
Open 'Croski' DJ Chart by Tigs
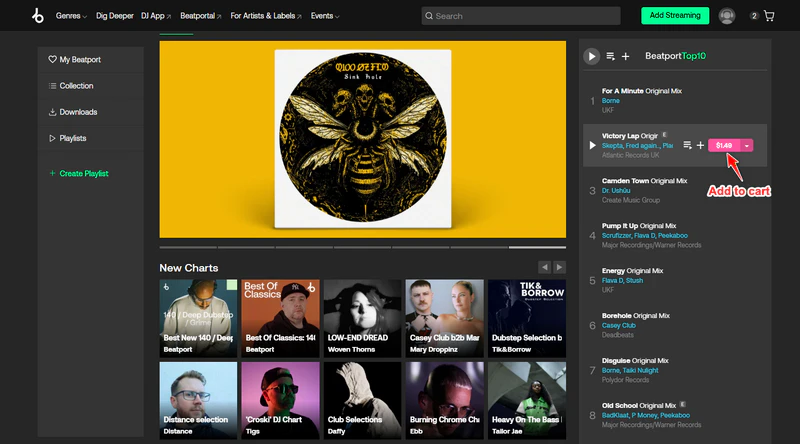pos(281,401)
